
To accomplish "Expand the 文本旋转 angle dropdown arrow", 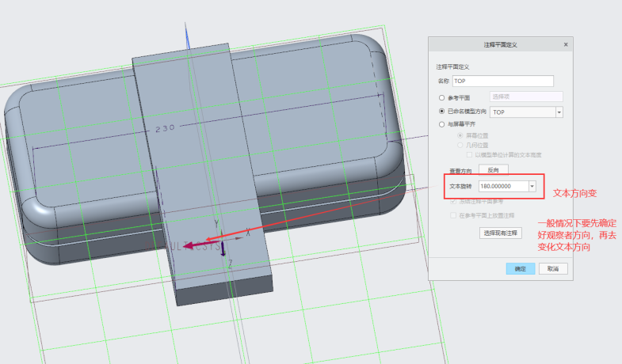I will (x=532, y=186).
